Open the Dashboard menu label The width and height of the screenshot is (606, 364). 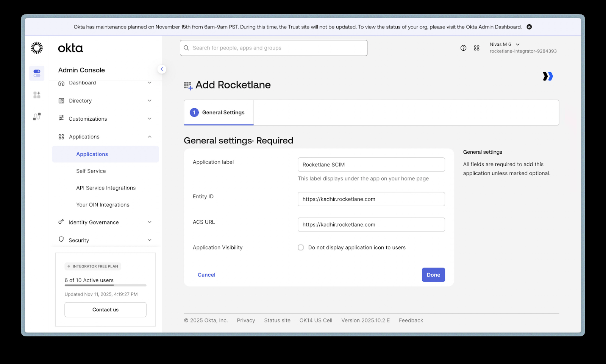pyautogui.click(x=83, y=83)
